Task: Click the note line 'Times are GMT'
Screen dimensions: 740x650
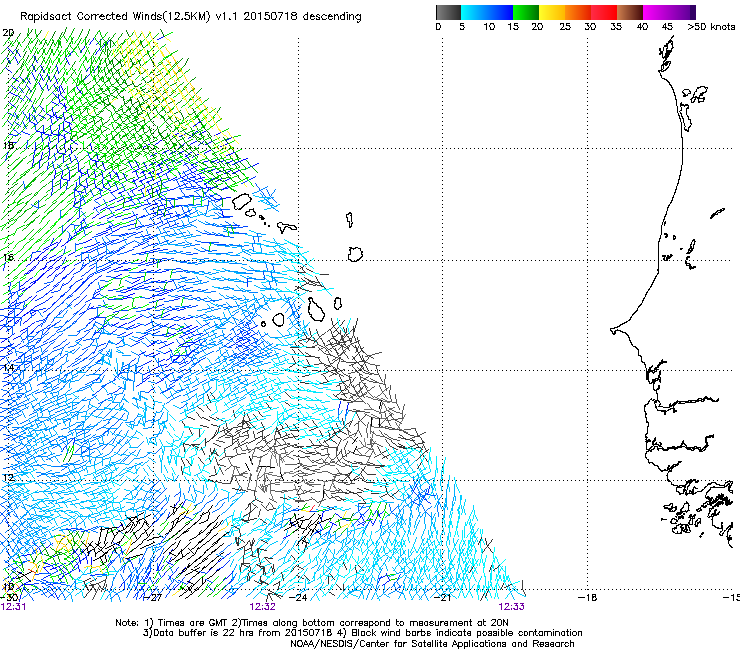Action: tap(312, 623)
